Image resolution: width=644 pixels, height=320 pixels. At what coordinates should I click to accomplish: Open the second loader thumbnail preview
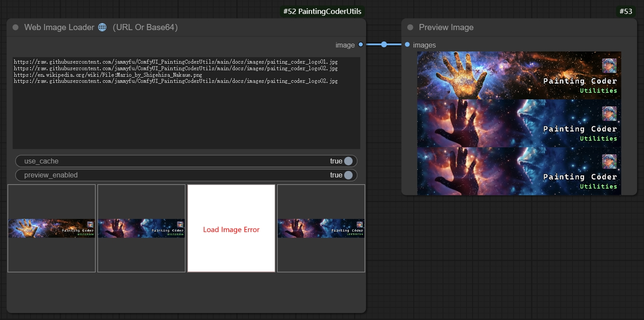(x=141, y=228)
